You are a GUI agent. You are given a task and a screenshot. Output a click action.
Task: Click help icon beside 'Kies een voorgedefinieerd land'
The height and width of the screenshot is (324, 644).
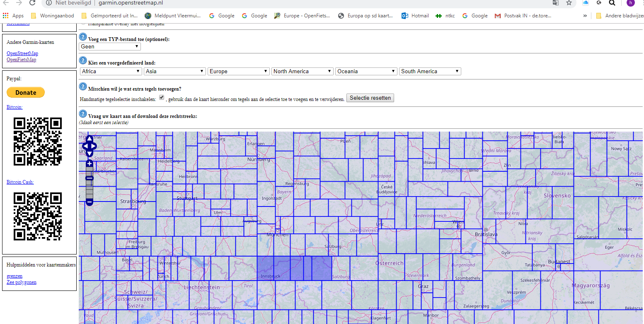[x=83, y=61]
